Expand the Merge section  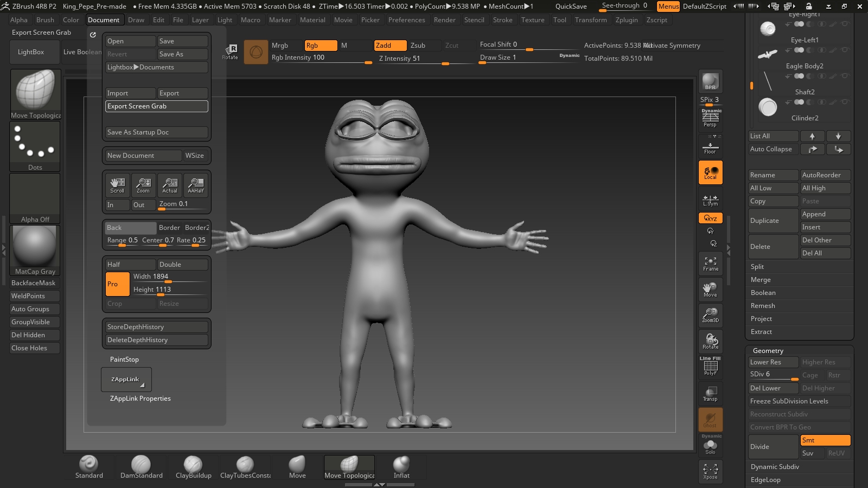761,280
